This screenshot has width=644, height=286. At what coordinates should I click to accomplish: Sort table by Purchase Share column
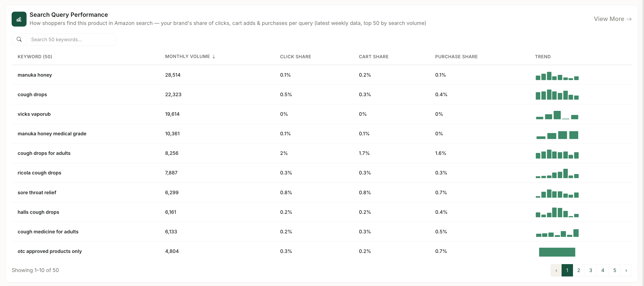coord(456,57)
